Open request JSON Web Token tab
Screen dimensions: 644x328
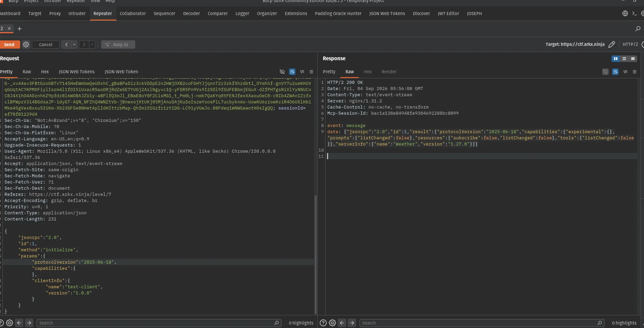pos(122,72)
